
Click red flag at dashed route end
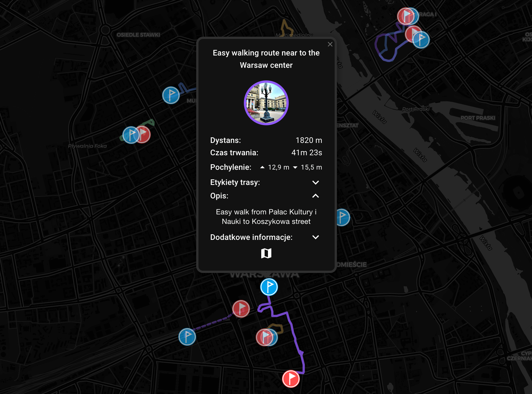pos(241,309)
